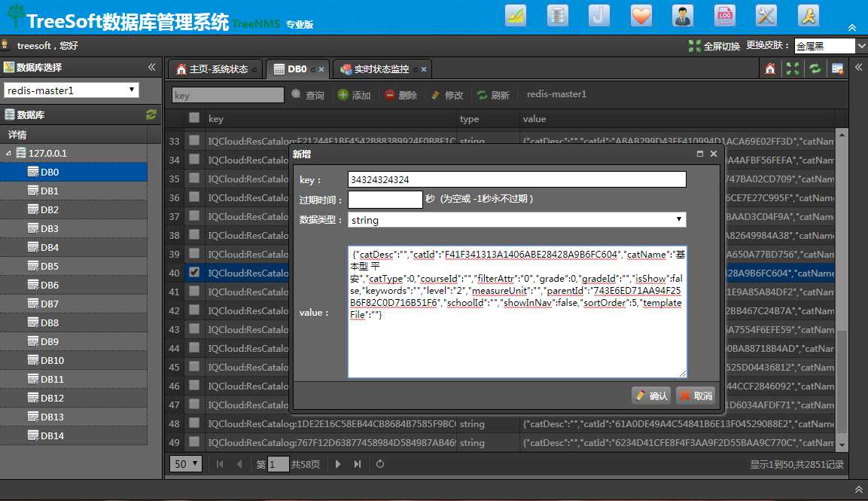
Task: Collapse the top header with up chevron
Action: click(x=852, y=28)
